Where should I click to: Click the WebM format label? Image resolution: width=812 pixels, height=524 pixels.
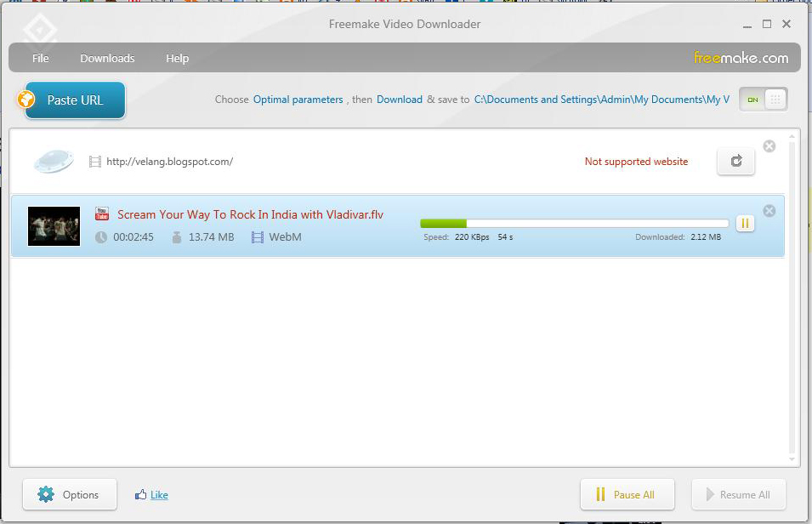click(286, 237)
